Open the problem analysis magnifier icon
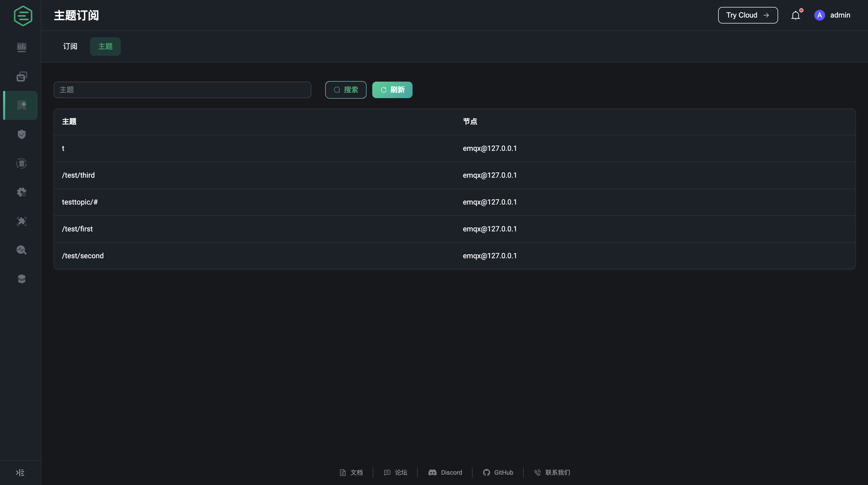 21,250
